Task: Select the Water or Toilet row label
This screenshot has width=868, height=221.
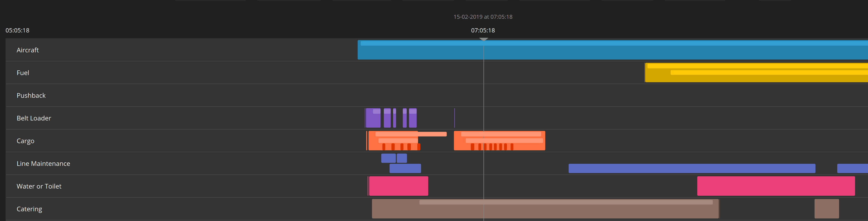Action: (x=39, y=186)
